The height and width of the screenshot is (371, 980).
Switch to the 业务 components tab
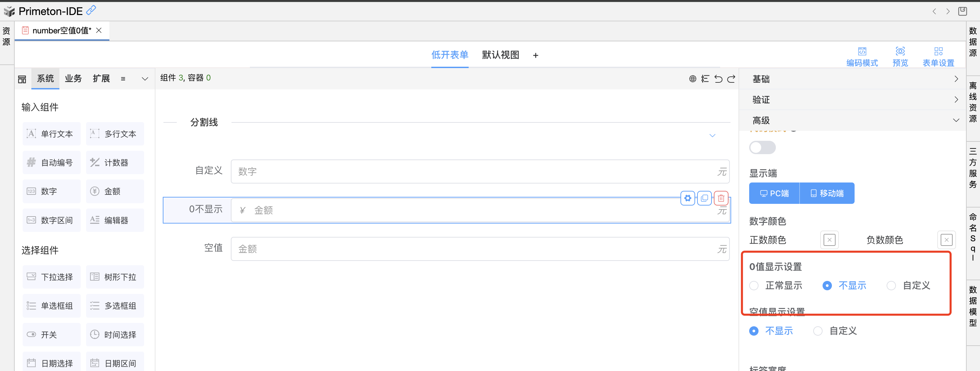coord(73,78)
